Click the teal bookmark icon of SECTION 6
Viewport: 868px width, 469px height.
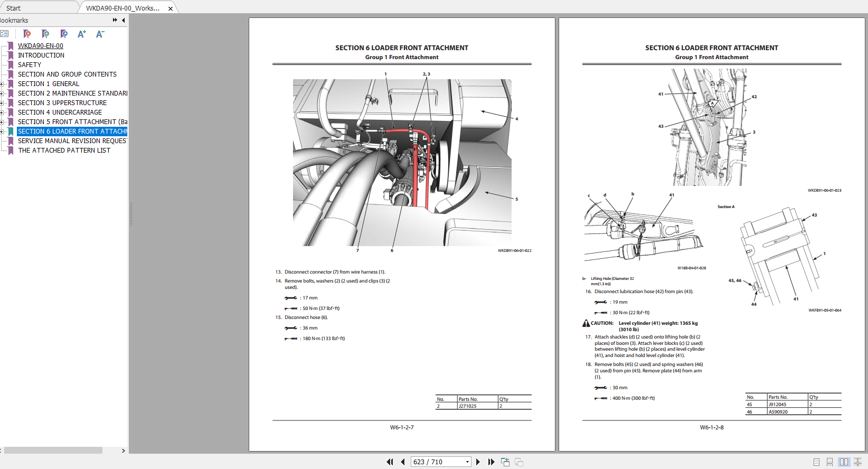point(11,132)
